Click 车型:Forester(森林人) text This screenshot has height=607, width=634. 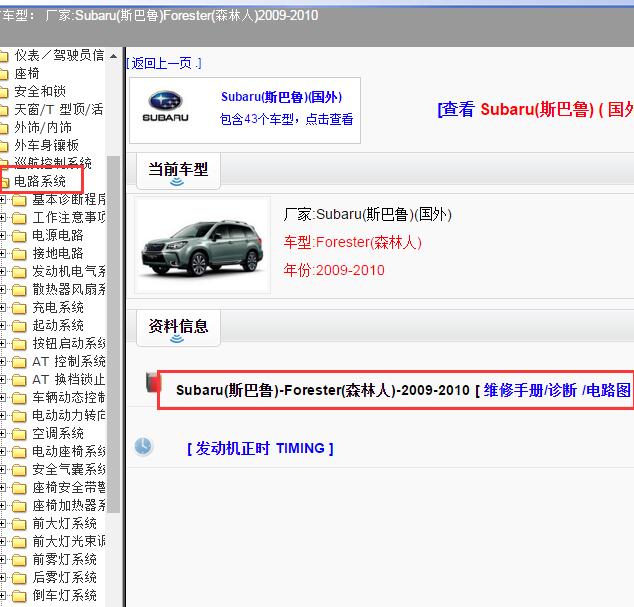point(353,242)
